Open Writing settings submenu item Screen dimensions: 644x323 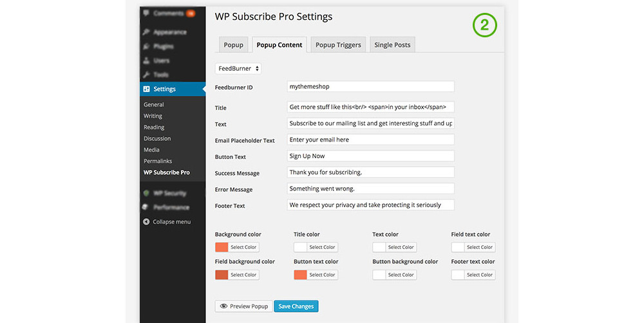[x=153, y=116]
